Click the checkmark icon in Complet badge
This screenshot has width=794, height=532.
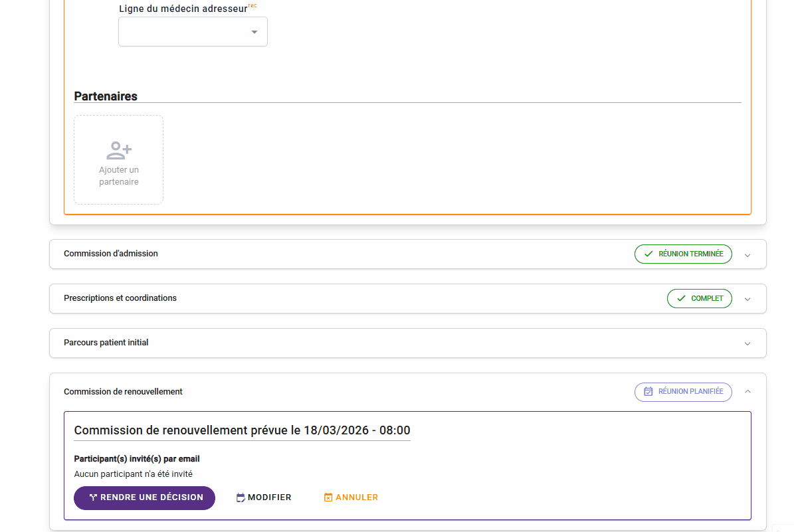coord(681,298)
